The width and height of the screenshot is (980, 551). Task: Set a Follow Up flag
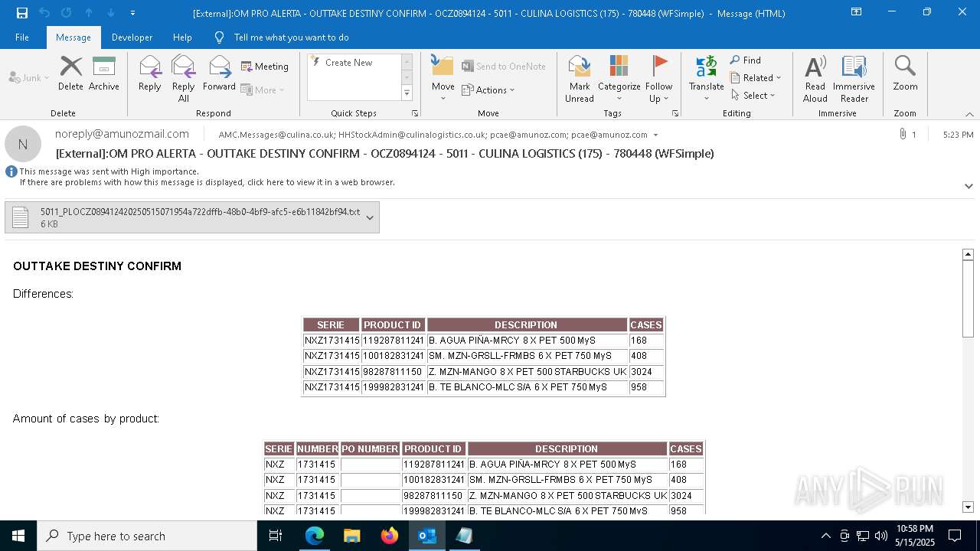tap(659, 79)
